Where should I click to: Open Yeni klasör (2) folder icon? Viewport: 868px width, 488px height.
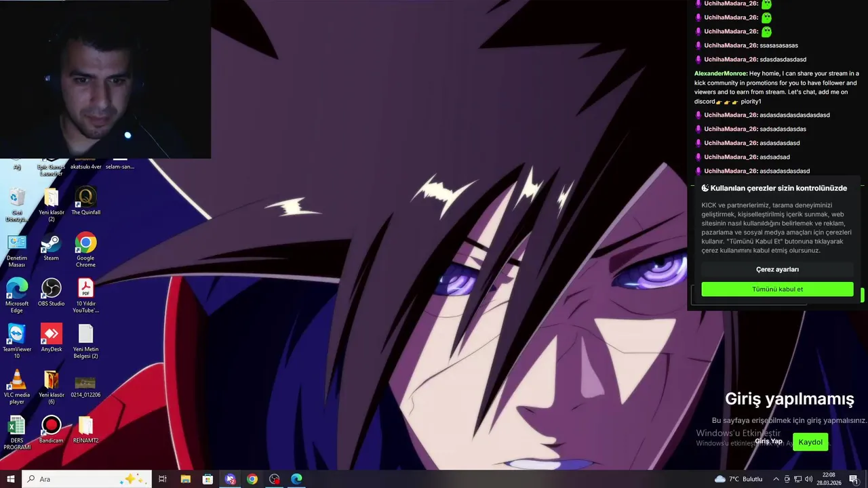[x=51, y=205]
